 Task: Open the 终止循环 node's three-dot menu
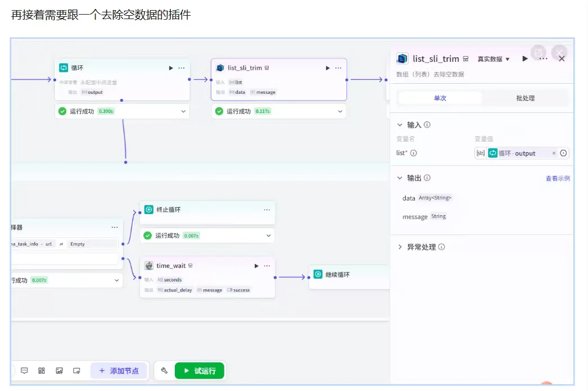pos(266,210)
